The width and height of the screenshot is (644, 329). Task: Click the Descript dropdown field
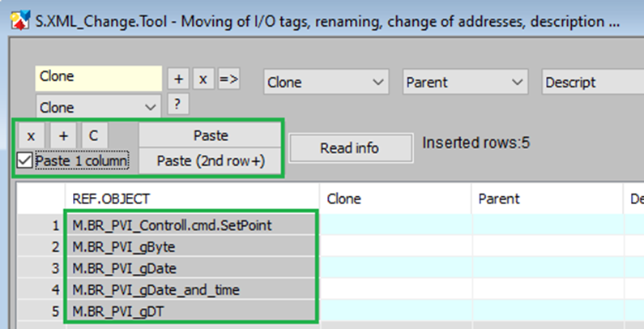tap(591, 82)
